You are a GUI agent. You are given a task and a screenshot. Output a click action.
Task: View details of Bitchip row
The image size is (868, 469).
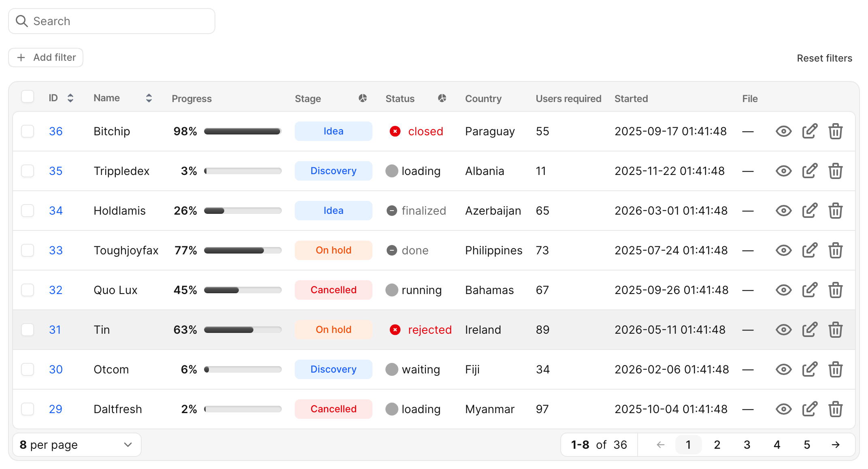tap(783, 131)
